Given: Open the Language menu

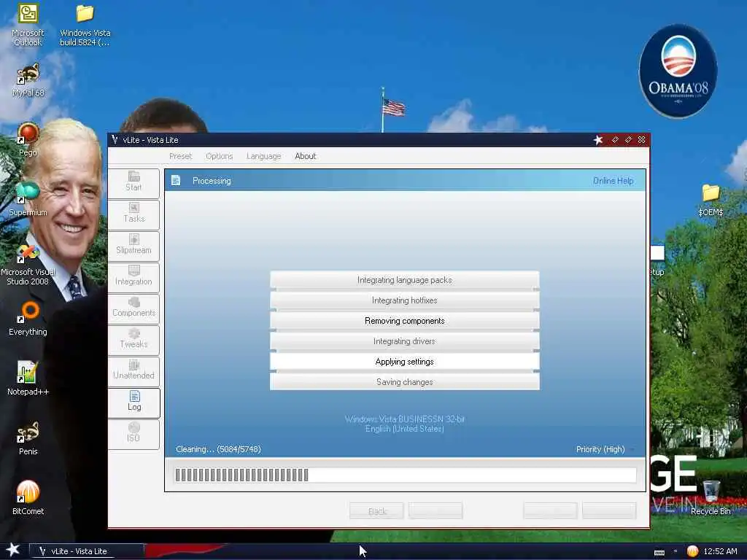Looking at the screenshot, I should click(x=263, y=156).
